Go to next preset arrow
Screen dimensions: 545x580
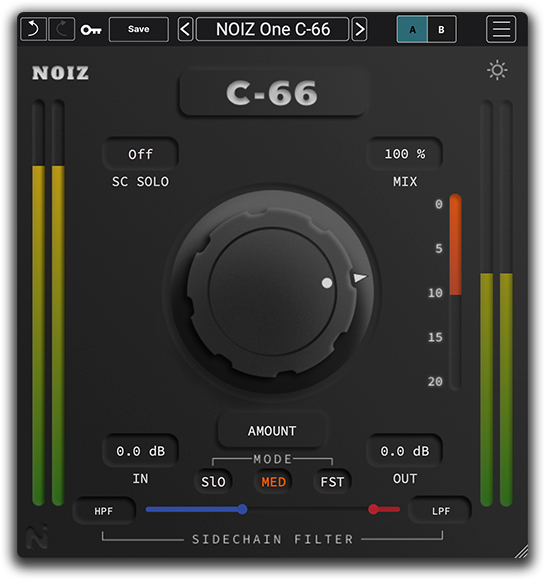[359, 29]
